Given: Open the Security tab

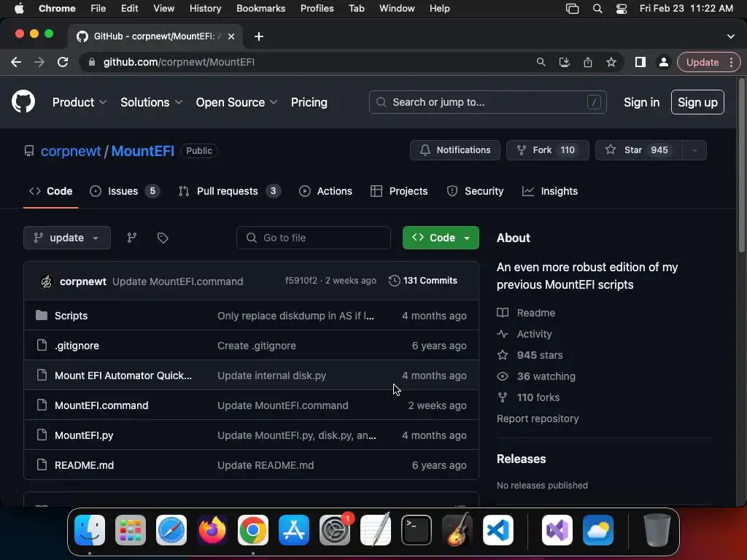Looking at the screenshot, I should [475, 191].
